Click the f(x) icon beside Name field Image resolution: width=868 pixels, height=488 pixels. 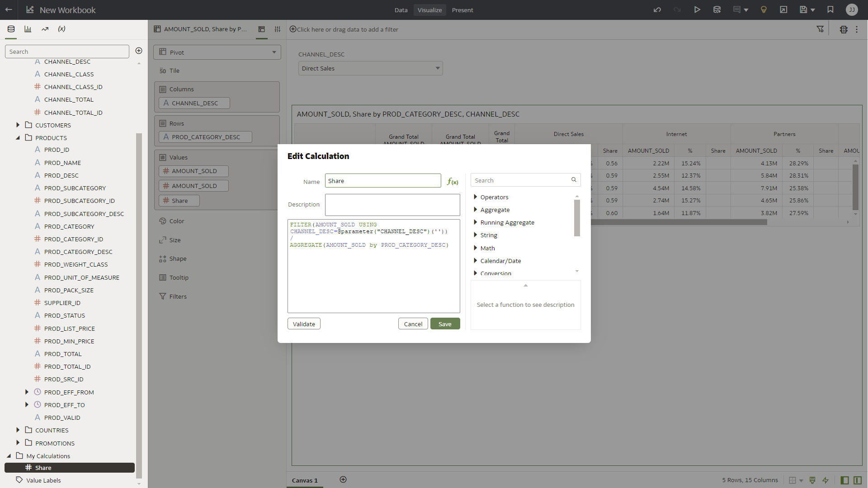point(453,182)
